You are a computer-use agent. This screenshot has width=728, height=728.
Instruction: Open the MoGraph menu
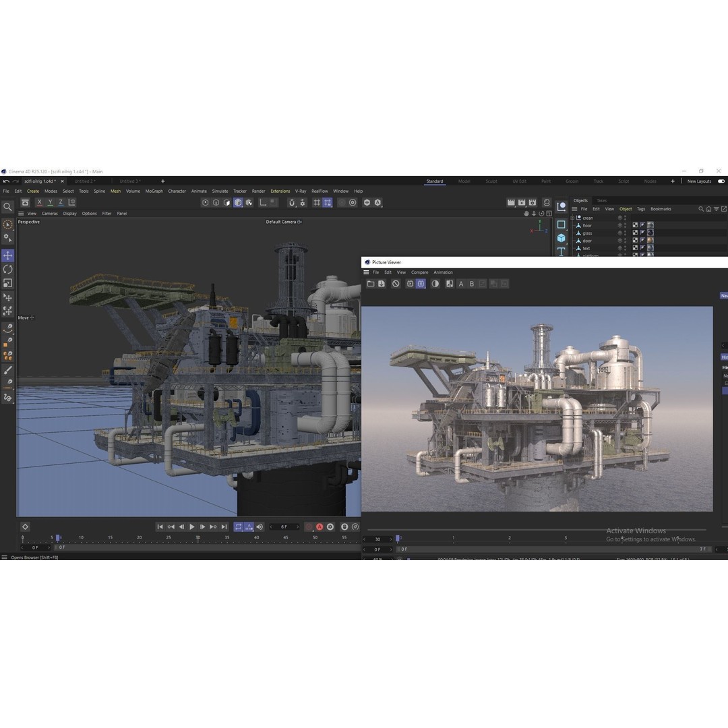tap(154, 191)
